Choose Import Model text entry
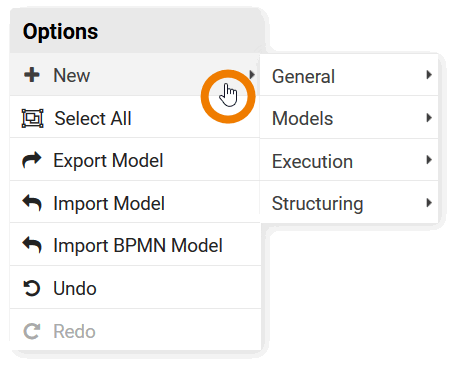Screen dimensions: 455x369 (109, 203)
